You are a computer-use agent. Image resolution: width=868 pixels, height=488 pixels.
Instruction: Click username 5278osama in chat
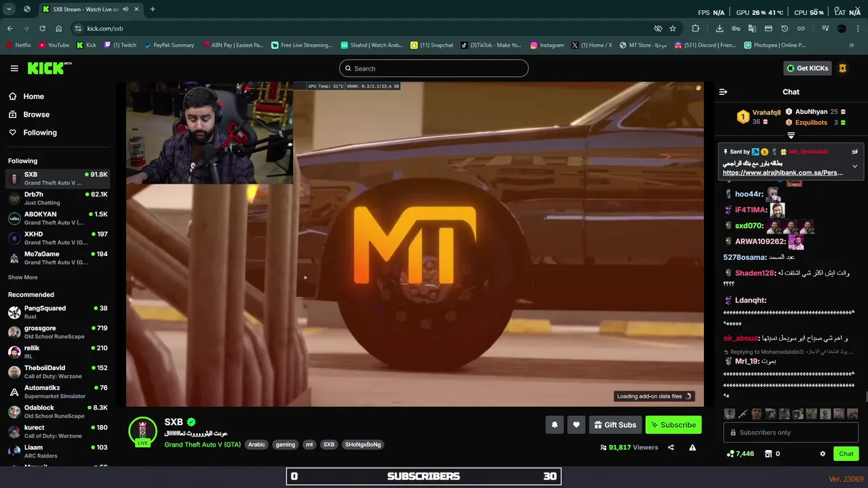point(745,258)
